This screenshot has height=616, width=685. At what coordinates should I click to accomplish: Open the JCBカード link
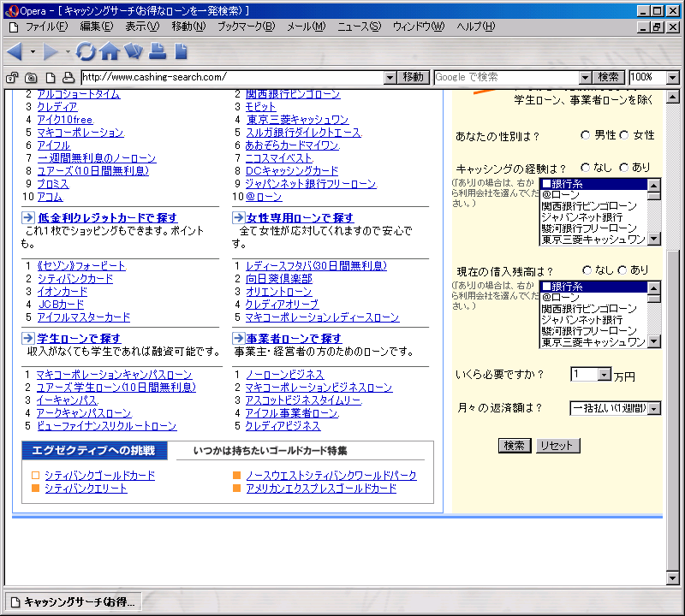point(61,305)
